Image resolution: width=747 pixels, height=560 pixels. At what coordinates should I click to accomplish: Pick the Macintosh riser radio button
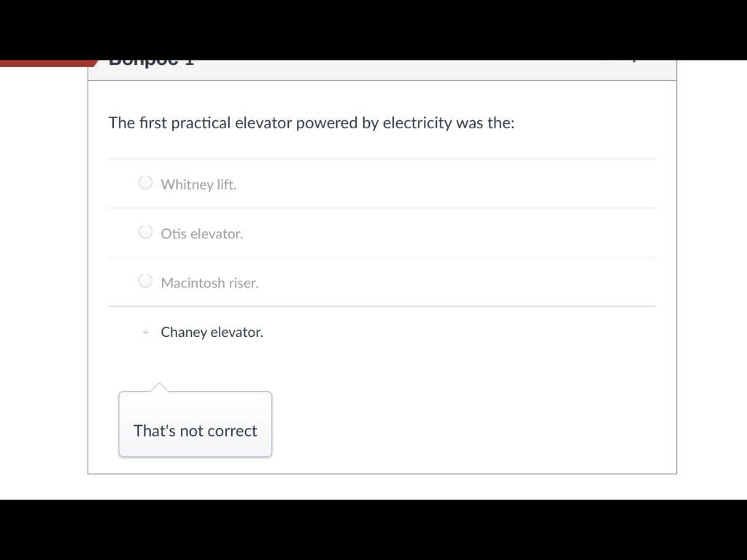[x=146, y=281]
